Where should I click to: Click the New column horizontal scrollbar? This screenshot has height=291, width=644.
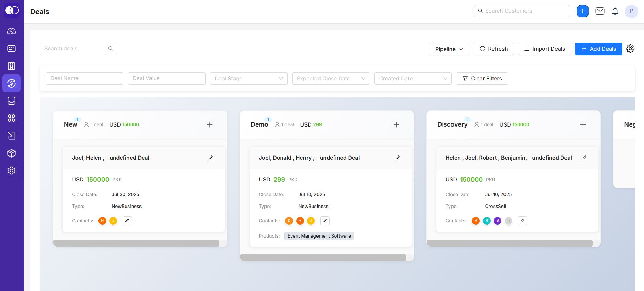tap(136, 243)
